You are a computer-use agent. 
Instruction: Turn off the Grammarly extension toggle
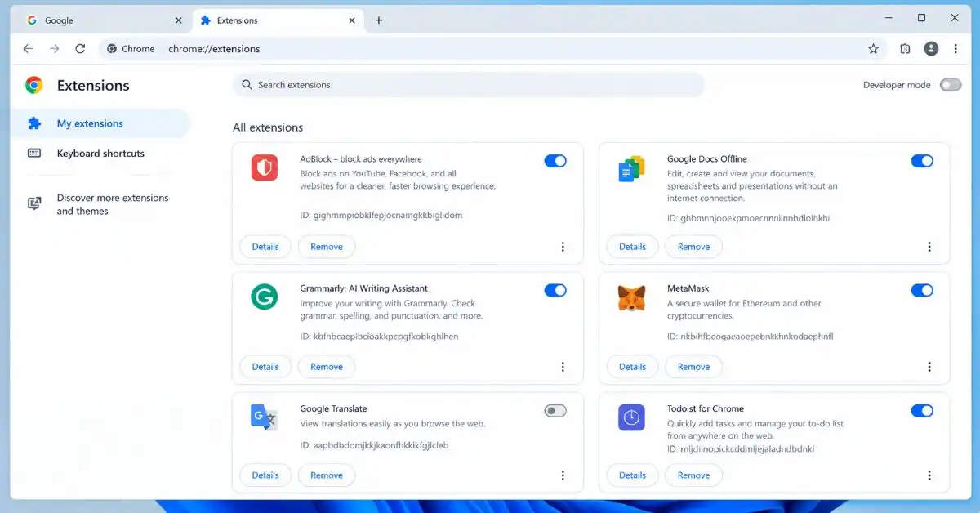click(555, 290)
